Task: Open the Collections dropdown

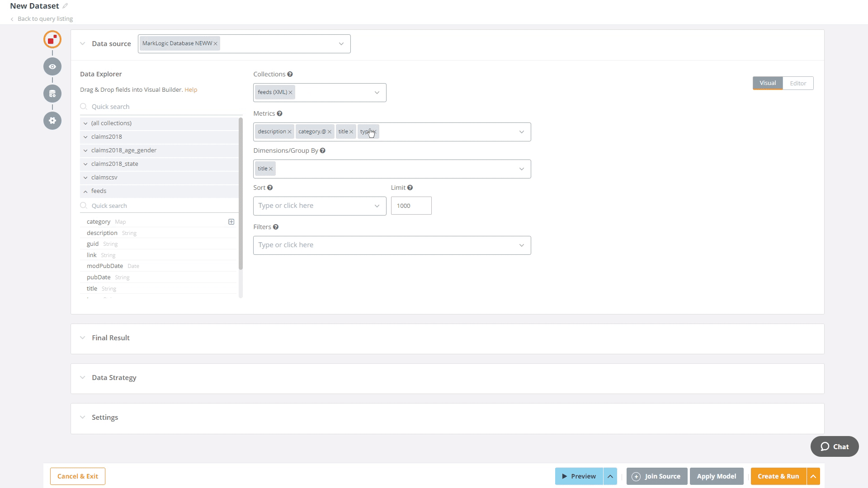Action: pyautogui.click(x=377, y=92)
